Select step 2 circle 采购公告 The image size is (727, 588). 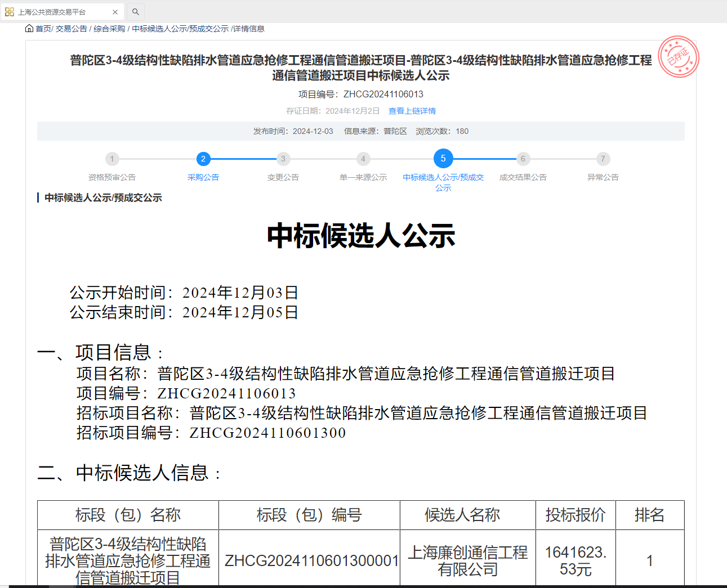pos(203,159)
